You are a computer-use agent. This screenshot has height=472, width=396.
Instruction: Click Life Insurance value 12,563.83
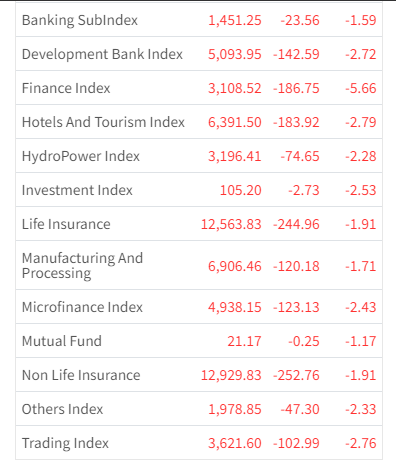click(x=231, y=224)
